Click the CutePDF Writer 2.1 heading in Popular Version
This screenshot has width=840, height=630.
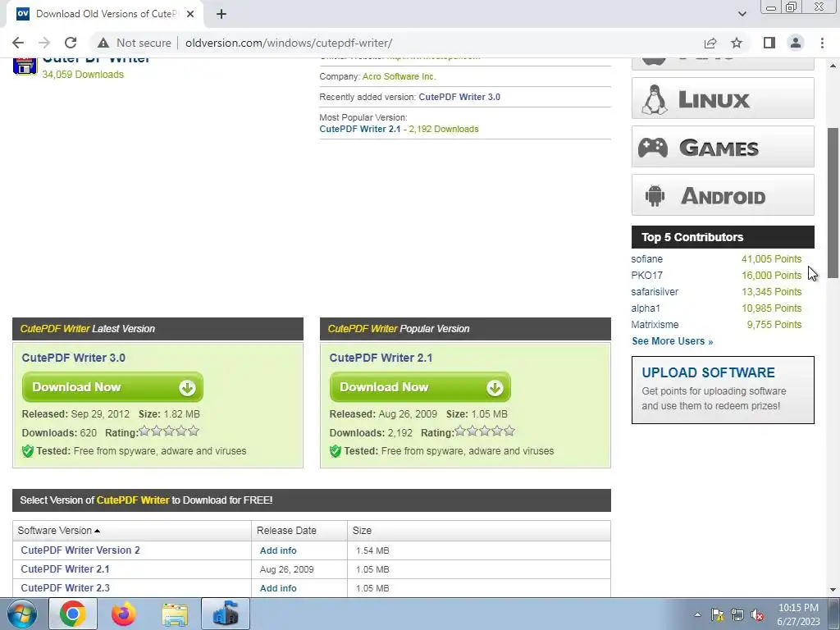click(381, 358)
